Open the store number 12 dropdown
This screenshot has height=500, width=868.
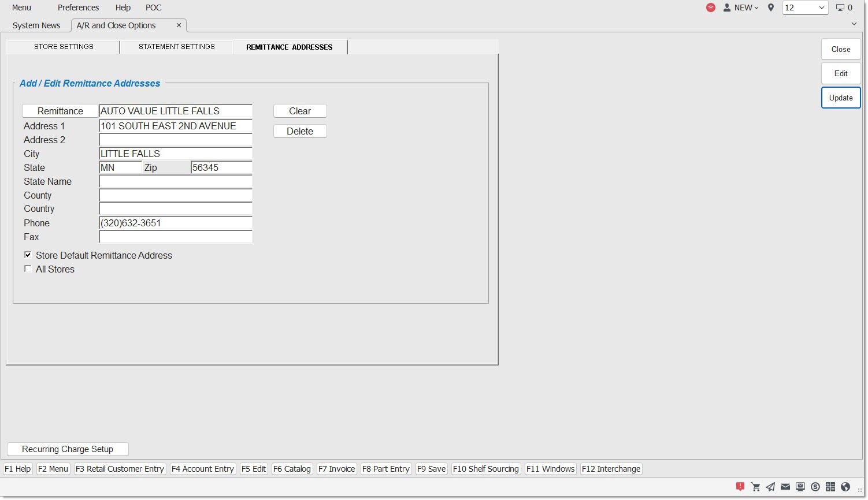tap(805, 8)
